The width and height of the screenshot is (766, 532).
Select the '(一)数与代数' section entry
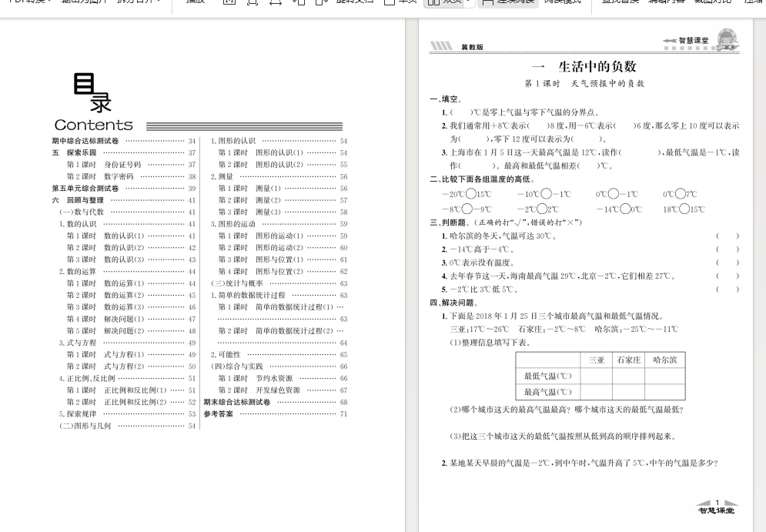click(x=128, y=212)
